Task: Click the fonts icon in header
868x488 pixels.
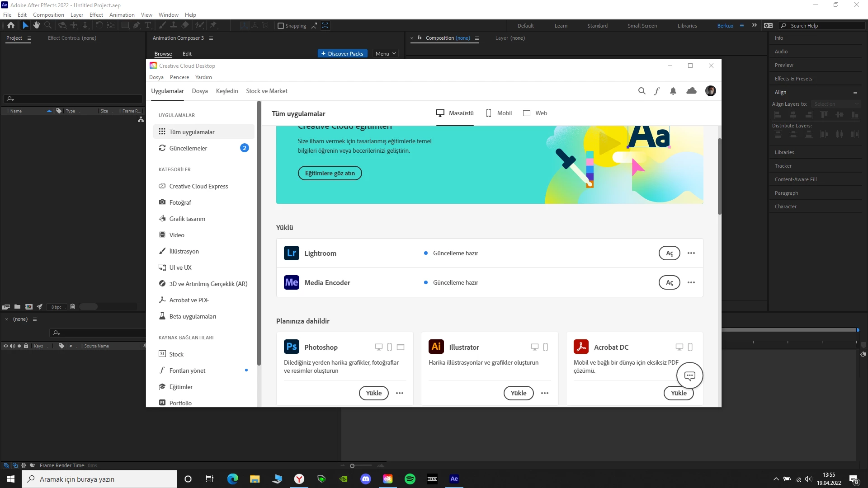Action: [x=657, y=91]
